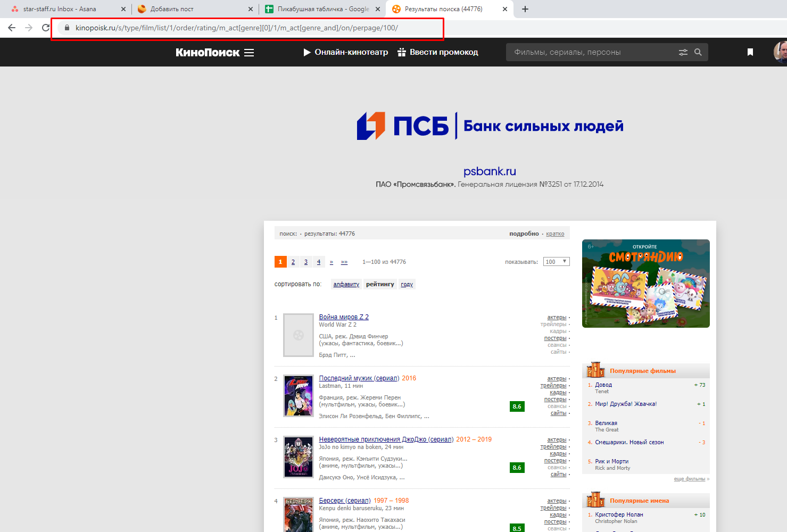Select подробно results view

point(524,234)
